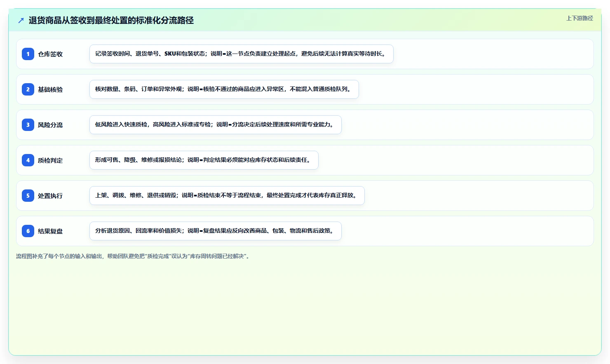
Task: Select the 处置执行 step label
Action: 50,196
